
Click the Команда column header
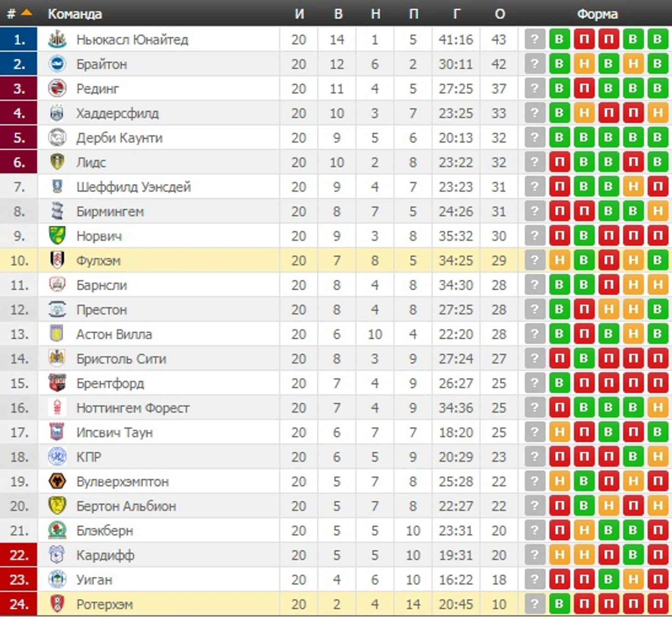point(75,14)
